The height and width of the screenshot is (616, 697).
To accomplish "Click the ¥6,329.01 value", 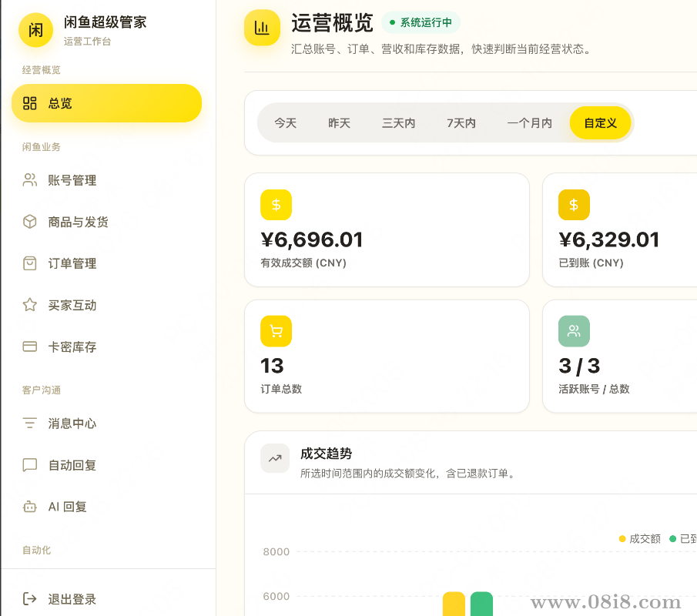I will point(609,240).
